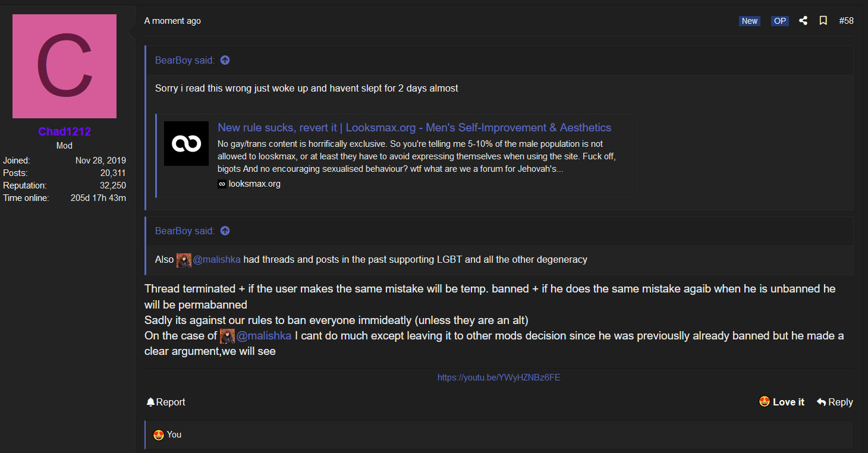
Task: Click the bell Report icon
Action: (x=150, y=402)
